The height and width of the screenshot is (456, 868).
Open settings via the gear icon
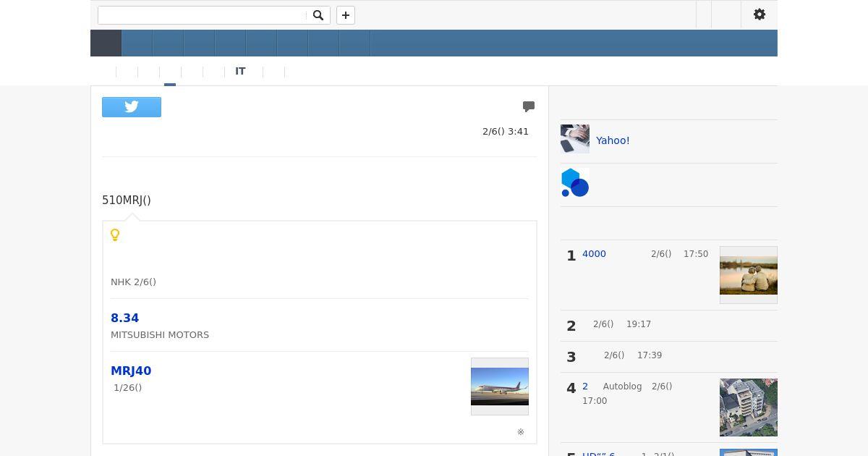pyautogui.click(x=759, y=14)
